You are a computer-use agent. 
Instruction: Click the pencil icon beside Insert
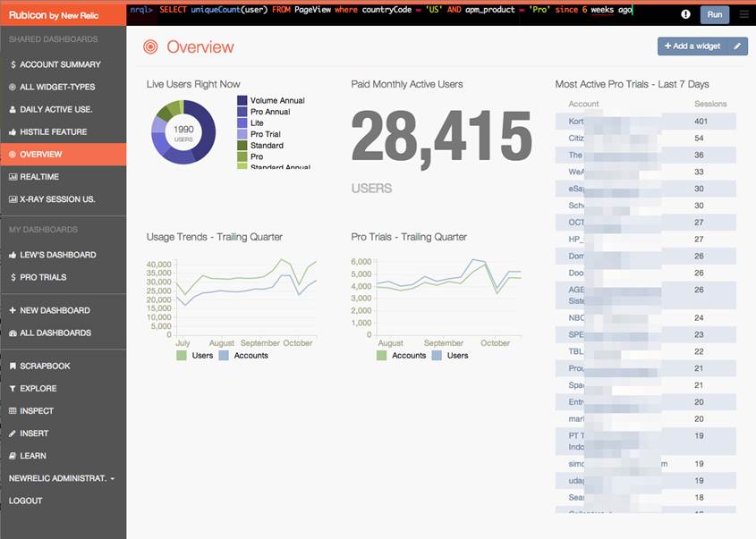[x=13, y=434]
